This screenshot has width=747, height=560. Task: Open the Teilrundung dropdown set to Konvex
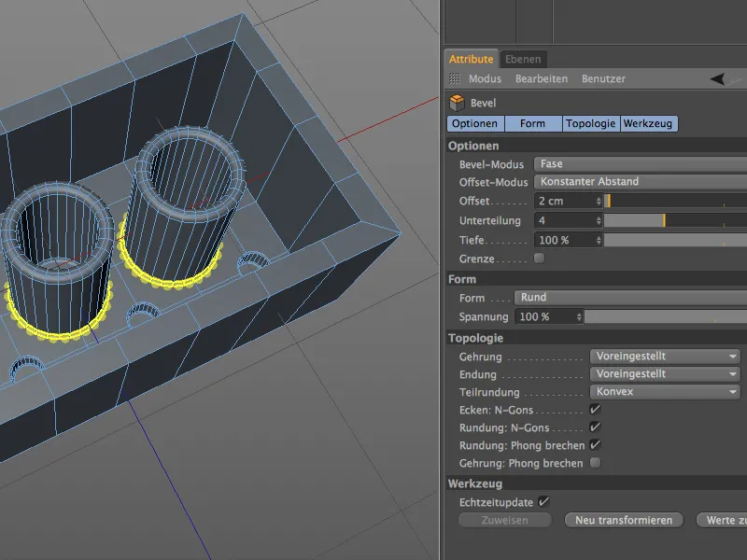point(665,392)
